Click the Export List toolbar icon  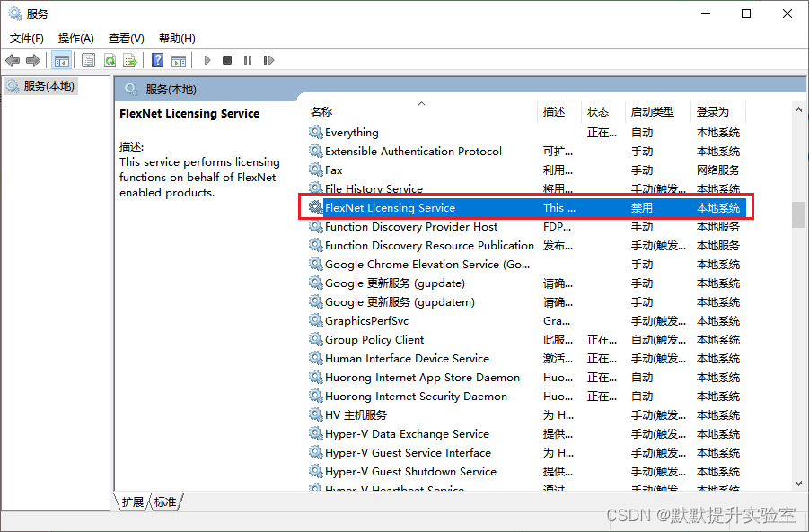(130, 60)
